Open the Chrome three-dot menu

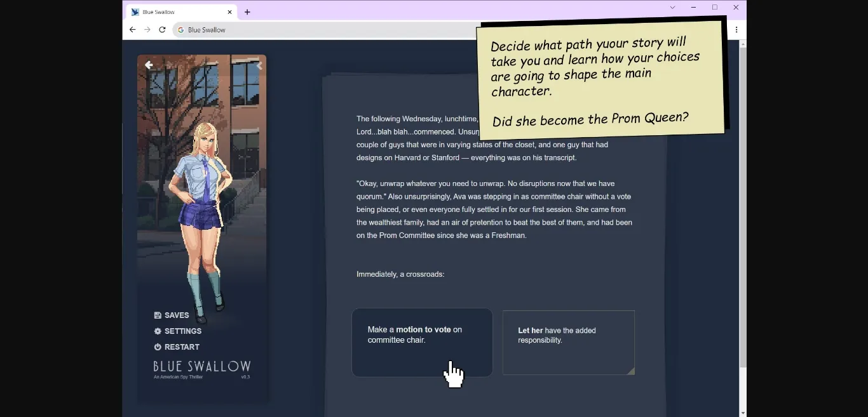tap(736, 29)
